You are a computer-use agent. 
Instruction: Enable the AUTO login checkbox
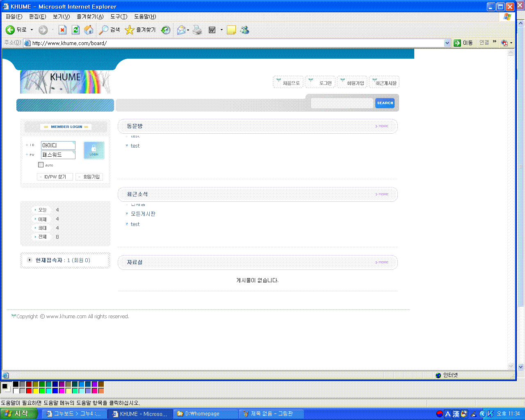click(41, 165)
